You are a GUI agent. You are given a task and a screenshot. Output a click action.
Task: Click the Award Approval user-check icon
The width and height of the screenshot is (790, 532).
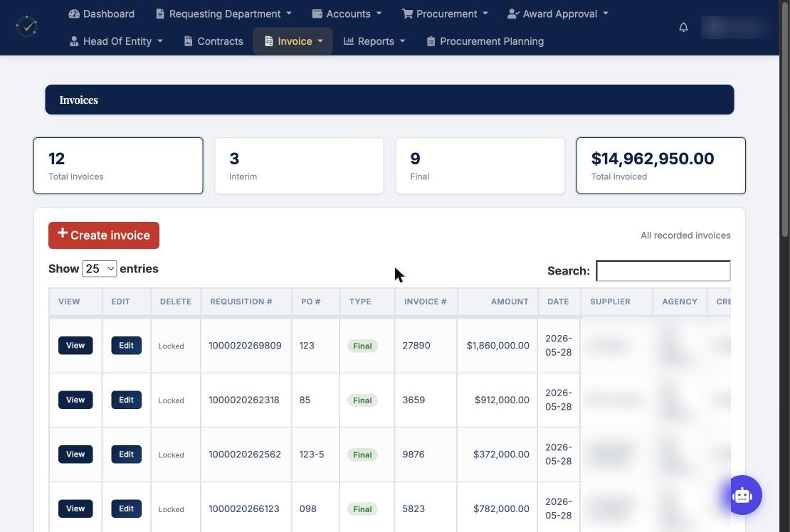[x=513, y=14]
